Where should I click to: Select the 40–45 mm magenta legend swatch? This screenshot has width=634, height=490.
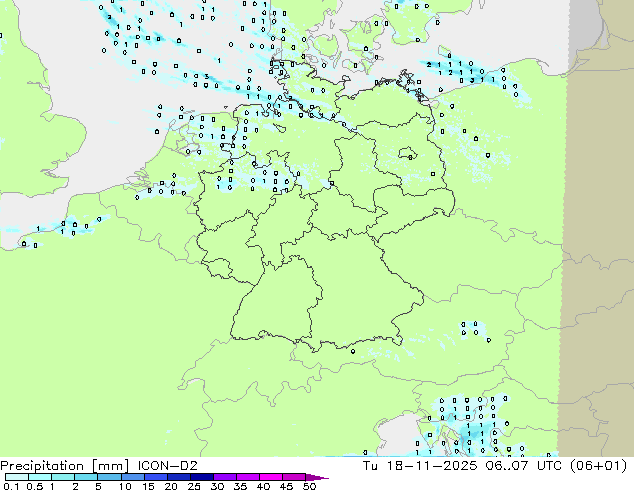click(271, 477)
